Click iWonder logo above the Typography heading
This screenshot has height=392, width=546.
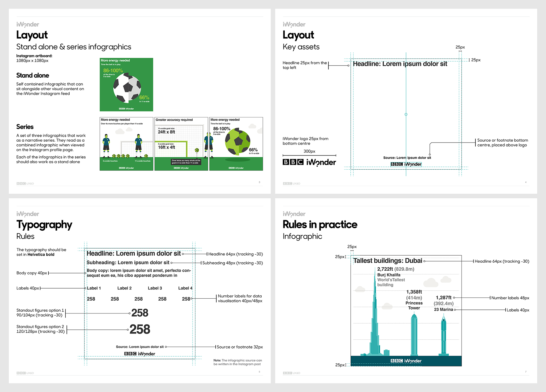(x=28, y=214)
